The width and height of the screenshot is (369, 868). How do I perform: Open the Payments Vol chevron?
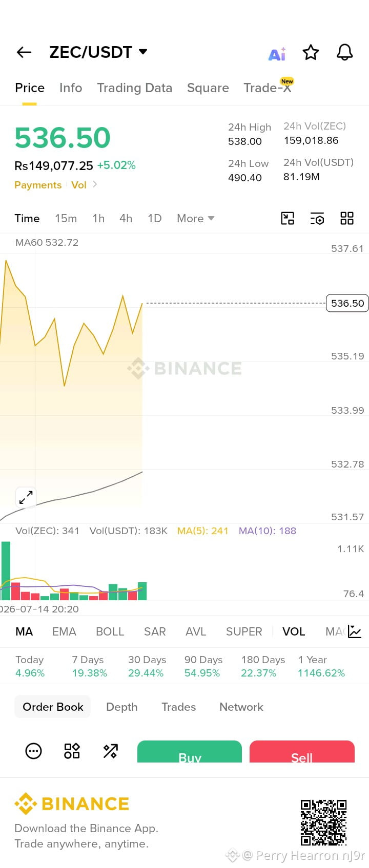pyautogui.click(x=95, y=184)
